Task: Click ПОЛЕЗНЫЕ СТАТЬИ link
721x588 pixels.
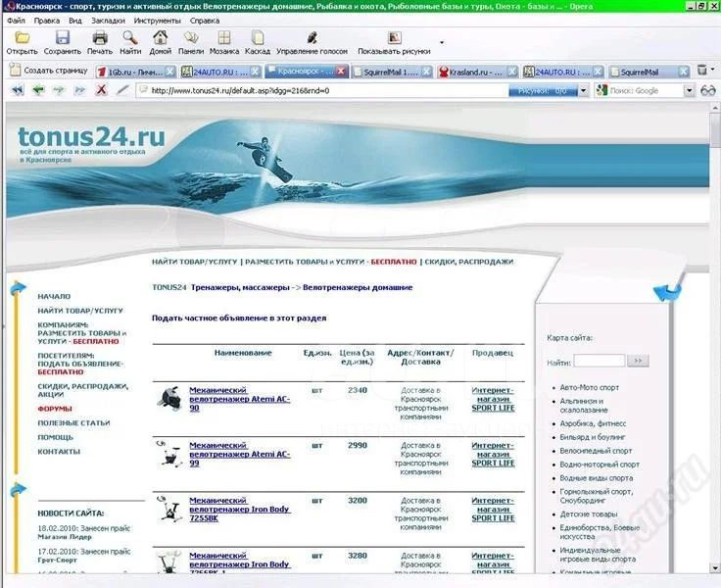Action: [73, 422]
